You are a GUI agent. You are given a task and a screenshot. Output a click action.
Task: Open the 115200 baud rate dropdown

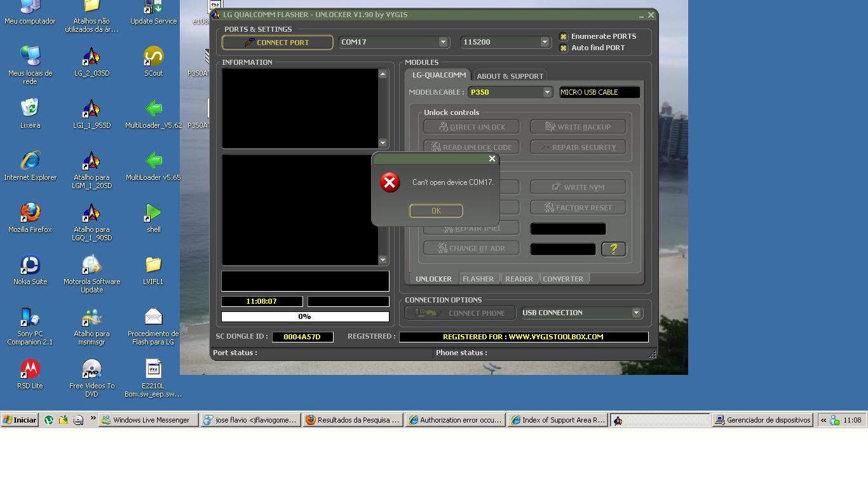pyautogui.click(x=545, y=42)
